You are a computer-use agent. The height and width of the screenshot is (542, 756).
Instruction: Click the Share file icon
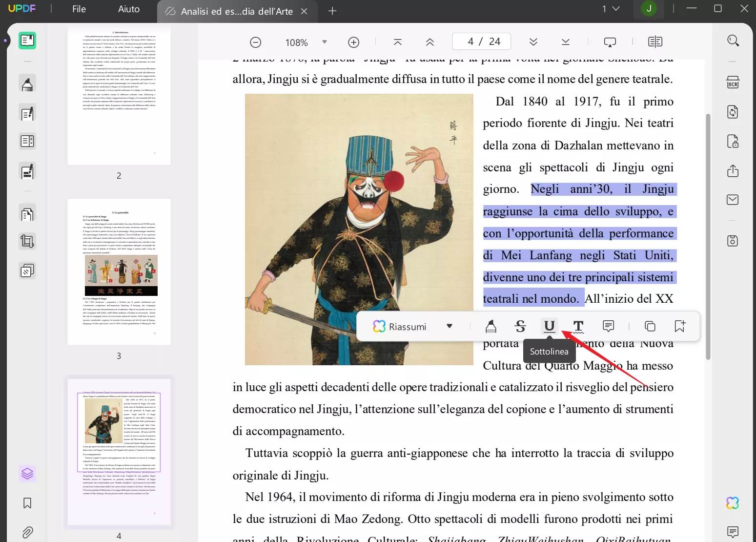click(x=733, y=170)
